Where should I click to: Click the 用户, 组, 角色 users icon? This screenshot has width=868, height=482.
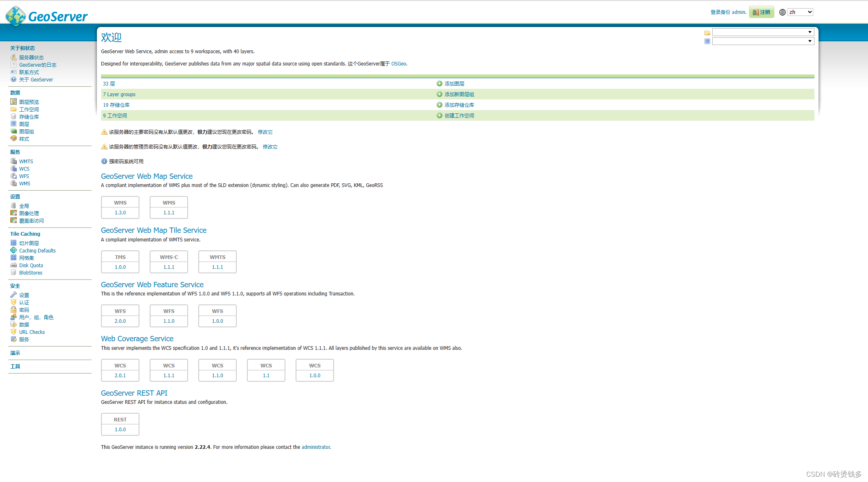13,317
